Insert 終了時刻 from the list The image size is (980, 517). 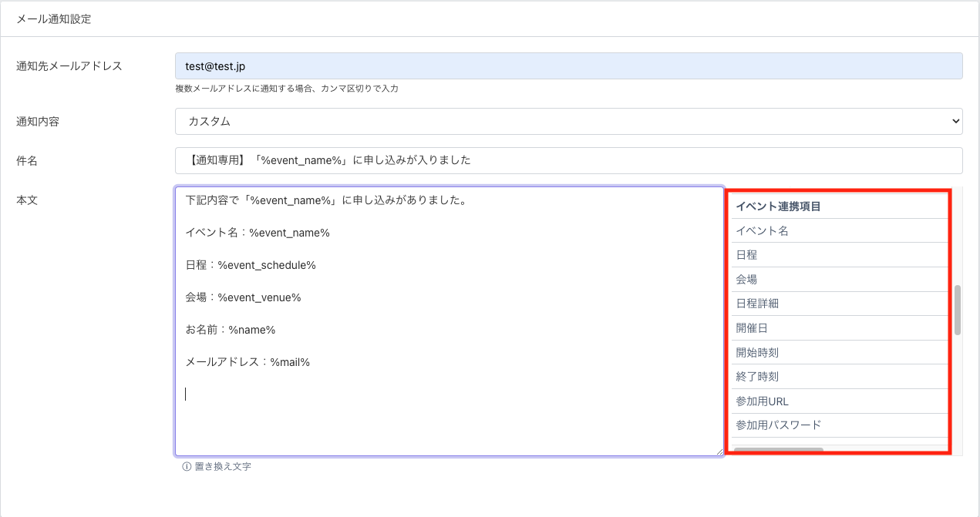(756, 377)
